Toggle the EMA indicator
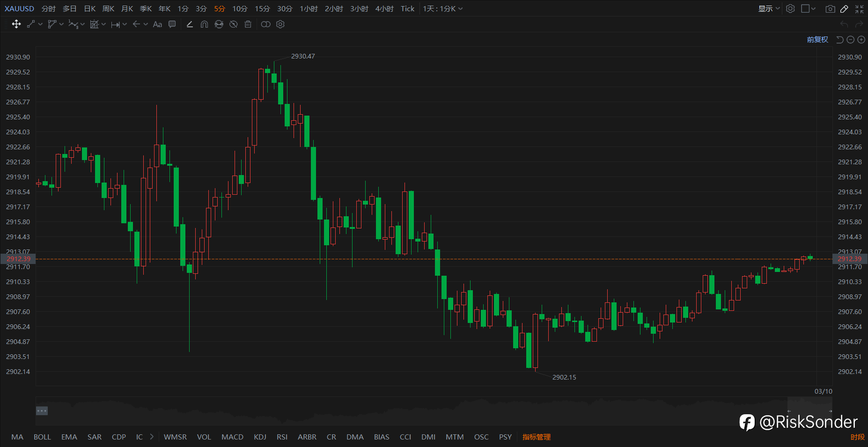This screenshot has height=447, width=868. tap(69, 437)
